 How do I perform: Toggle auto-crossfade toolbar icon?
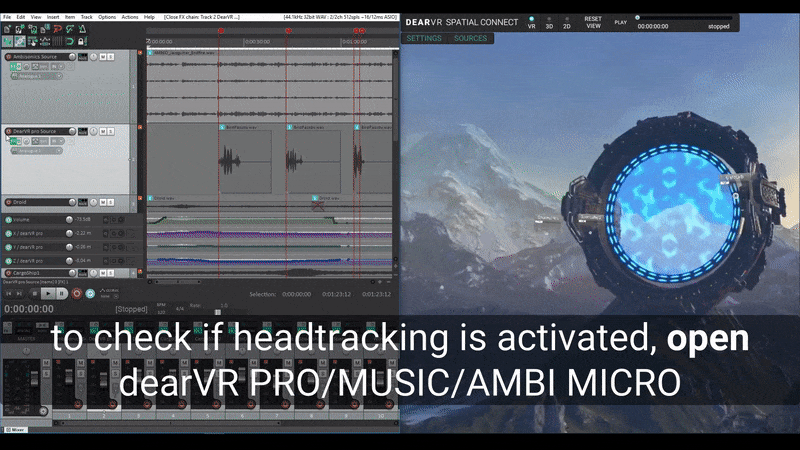pos(7,41)
